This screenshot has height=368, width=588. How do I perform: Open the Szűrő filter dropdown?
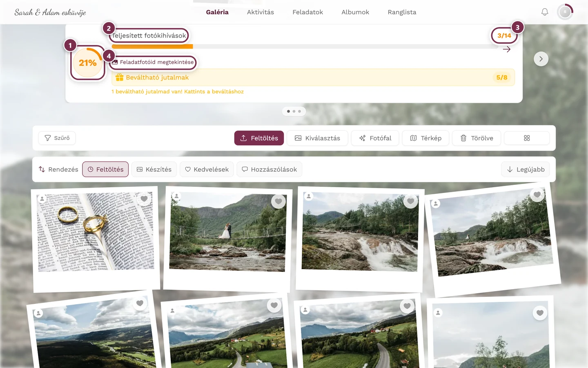[57, 138]
